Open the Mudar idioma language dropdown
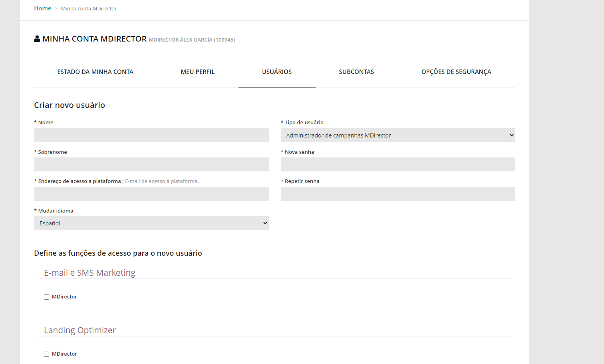Viewport: 604px width, 364px height. coord(151,223)
